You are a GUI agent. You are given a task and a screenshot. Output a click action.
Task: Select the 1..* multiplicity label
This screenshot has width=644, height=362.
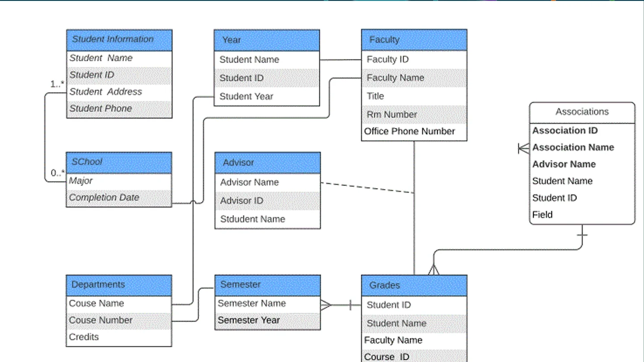(x=57, y=84)
